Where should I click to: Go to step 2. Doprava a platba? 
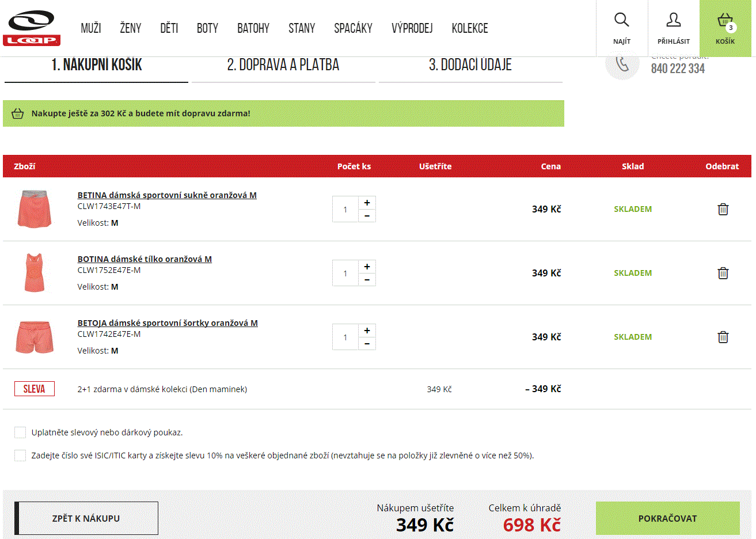[283, 65]
